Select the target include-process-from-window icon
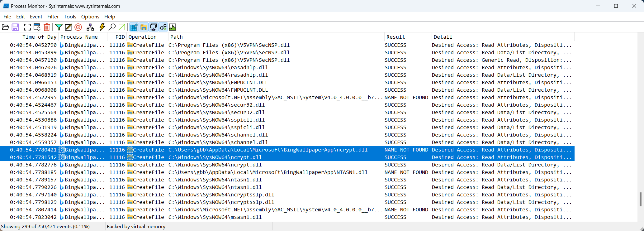The width and height of the screenshot is (644, 231). click(x=78, y=27)
